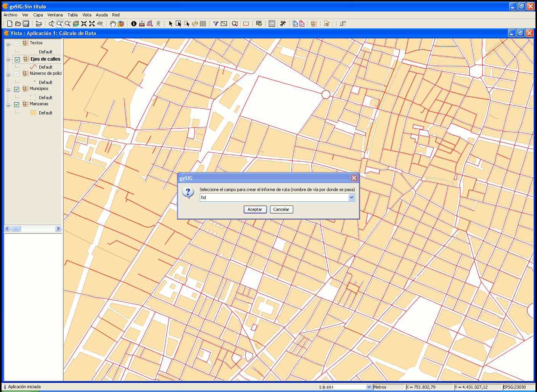Show the attribute table icon
Viewport: 537px width, 392px height.
[259, 24]
